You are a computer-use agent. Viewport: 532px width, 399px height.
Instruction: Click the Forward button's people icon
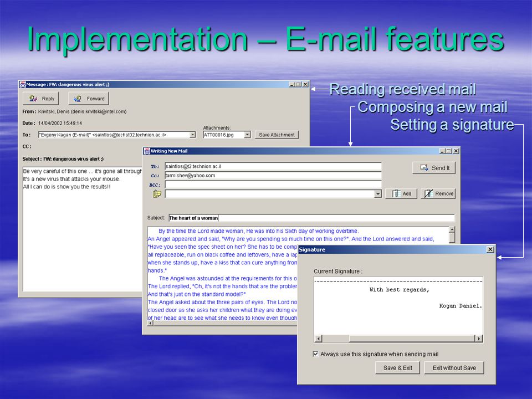click(78, 99)
